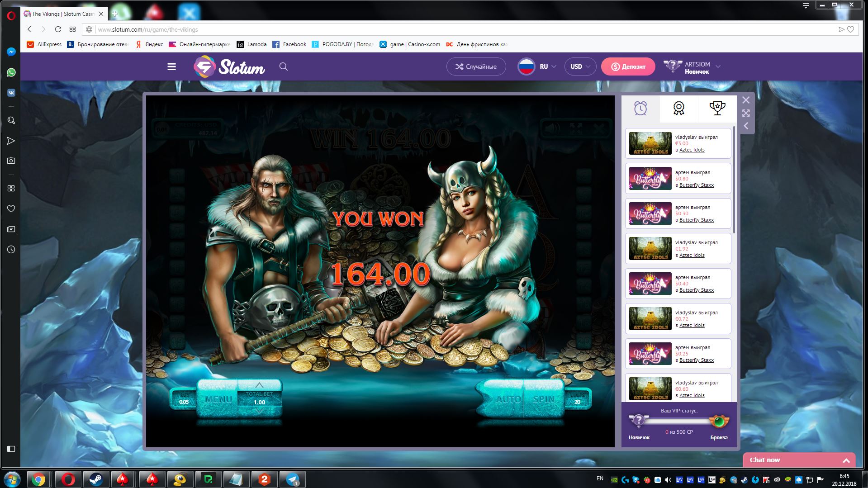868x488 pixels.
Task: Open the game | Casino-x.com bookmark
Action: pos(410,44)
